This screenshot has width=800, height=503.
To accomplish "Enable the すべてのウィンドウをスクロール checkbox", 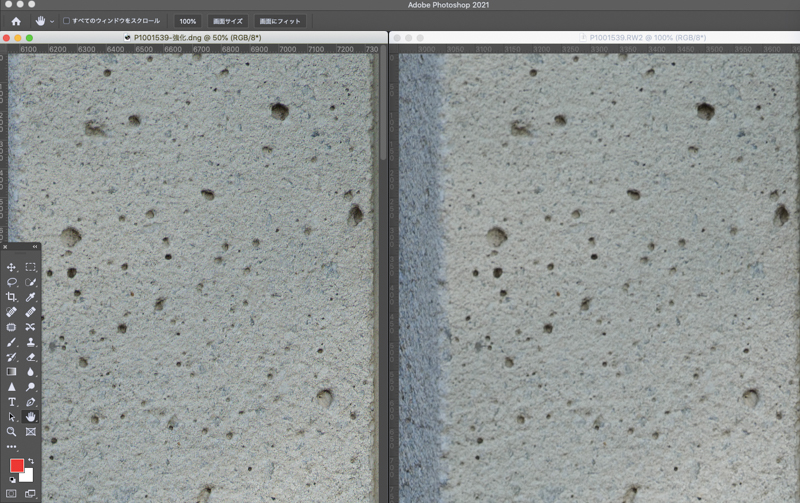I will click(x=66, y=21).
